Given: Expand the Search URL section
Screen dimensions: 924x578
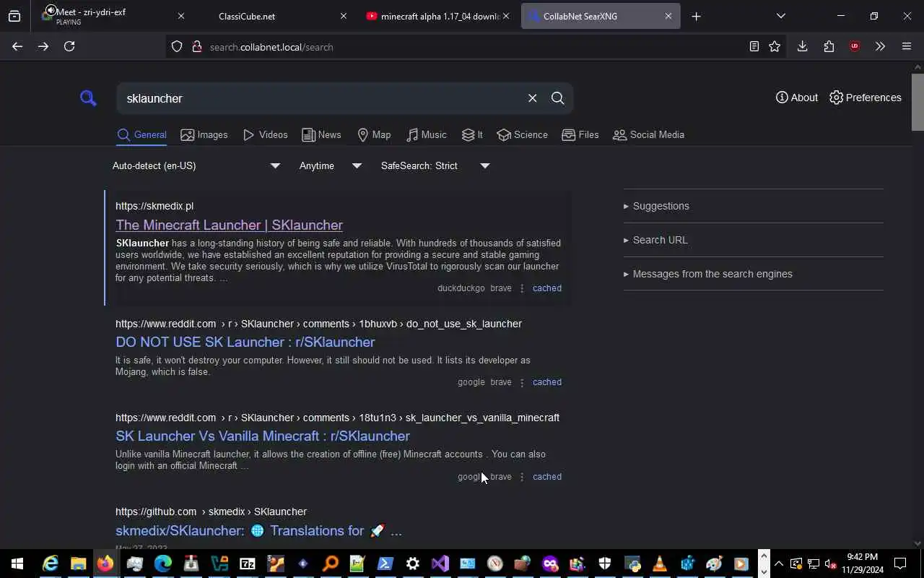Looking at the screenshot, I should [x=655, y=240].
